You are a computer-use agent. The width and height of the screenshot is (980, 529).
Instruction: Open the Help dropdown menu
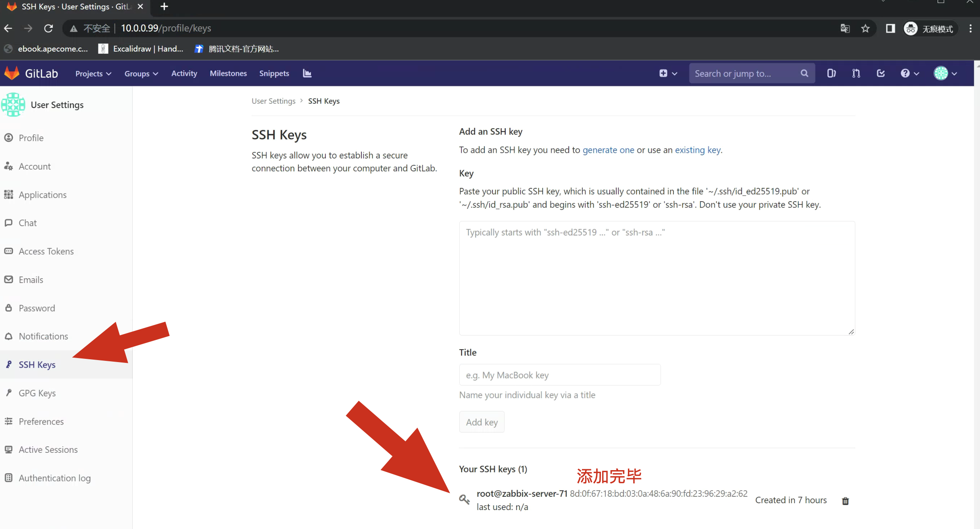(909, 73)
